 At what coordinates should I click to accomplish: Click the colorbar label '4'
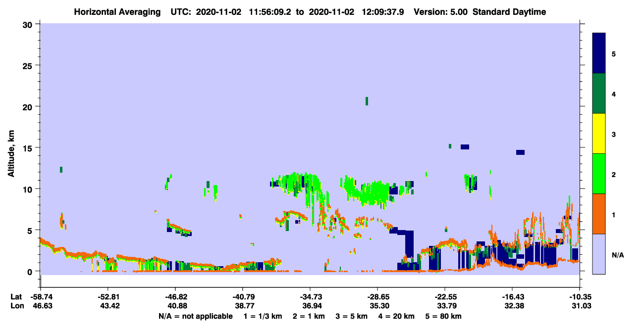(614, 94)
